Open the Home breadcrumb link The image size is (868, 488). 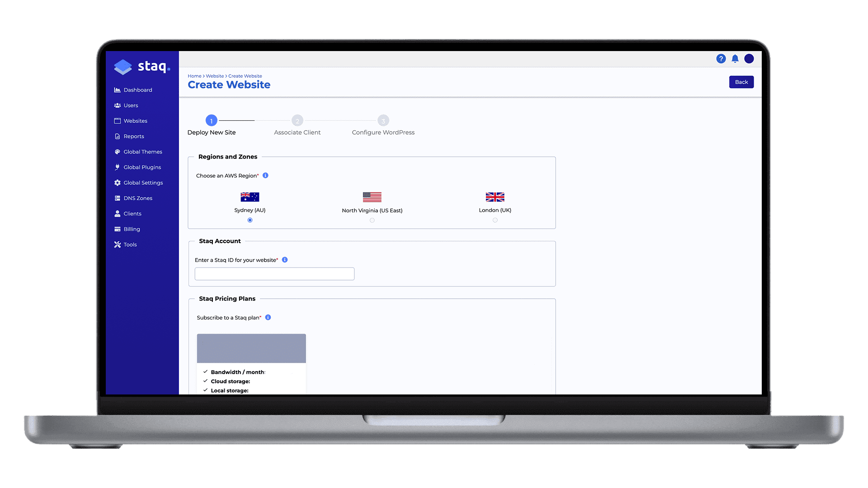click(x=194, y=76)
